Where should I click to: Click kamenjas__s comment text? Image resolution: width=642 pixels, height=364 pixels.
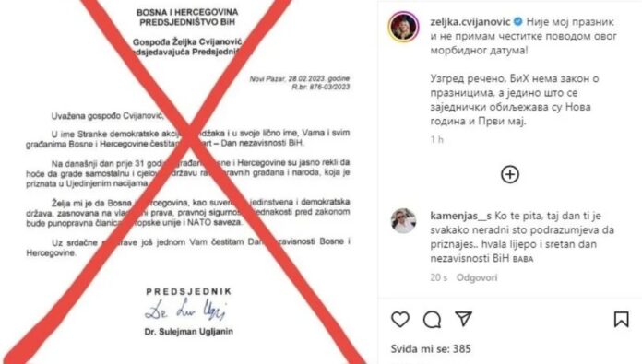522,237
